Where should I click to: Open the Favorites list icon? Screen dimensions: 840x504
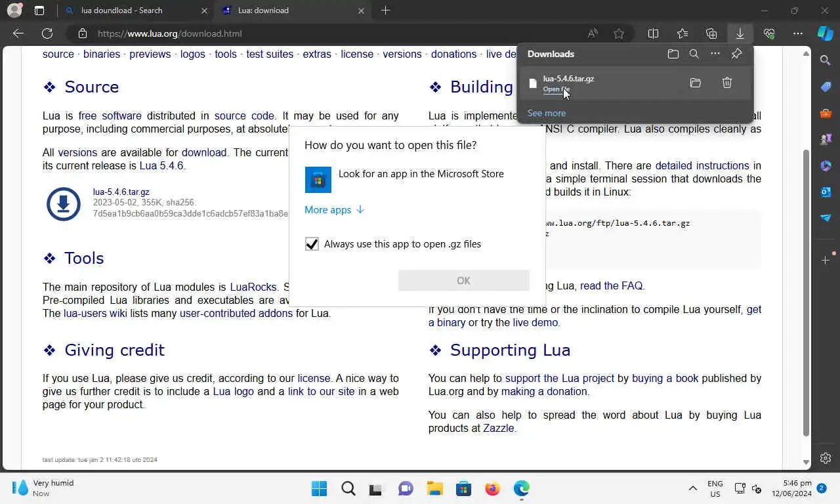[x=682, y=33]
